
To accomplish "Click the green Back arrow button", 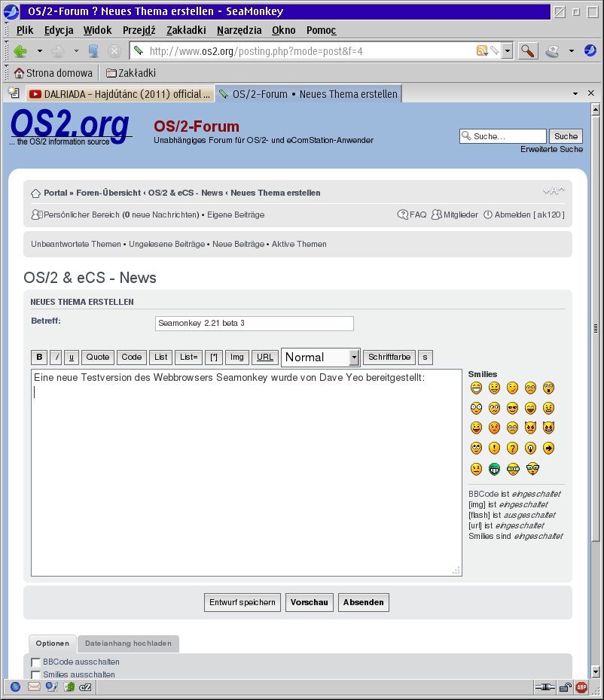I will coord(20,51).
